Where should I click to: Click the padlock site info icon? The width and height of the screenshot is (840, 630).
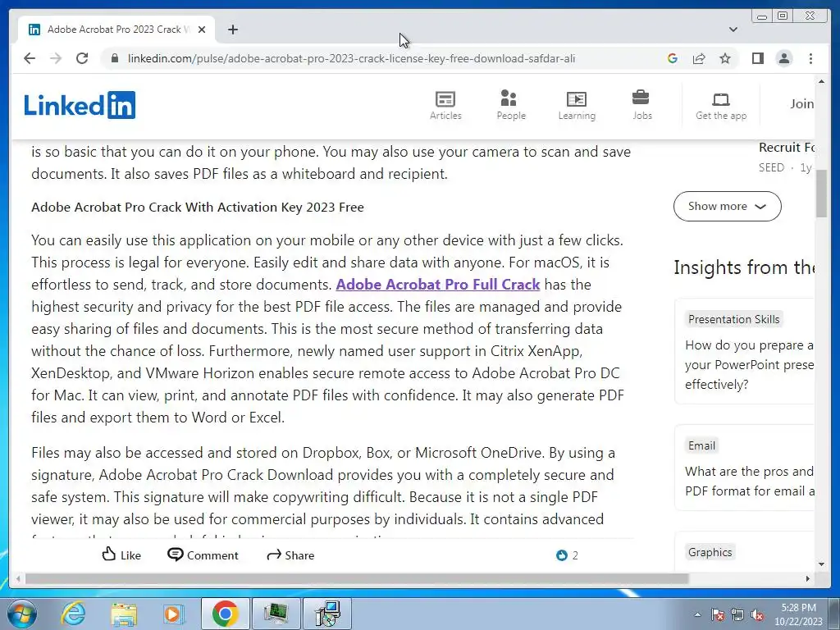click(114, 58)
